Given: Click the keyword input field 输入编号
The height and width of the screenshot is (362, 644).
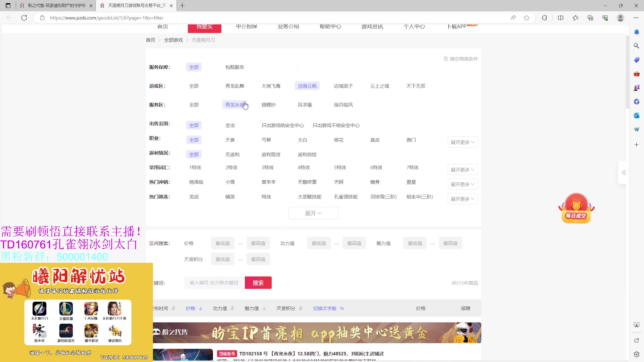Looking at the screenshot, I should [x=214, y=283].
